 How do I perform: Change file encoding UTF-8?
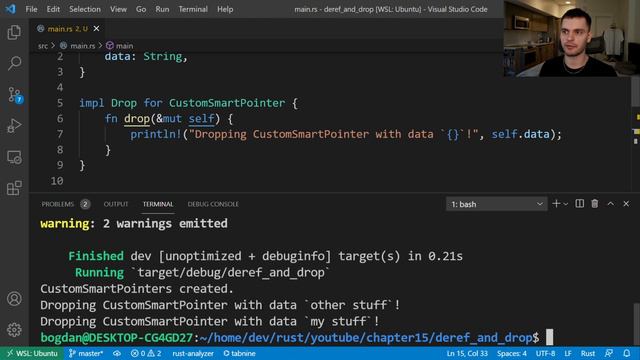pos(545,353)
